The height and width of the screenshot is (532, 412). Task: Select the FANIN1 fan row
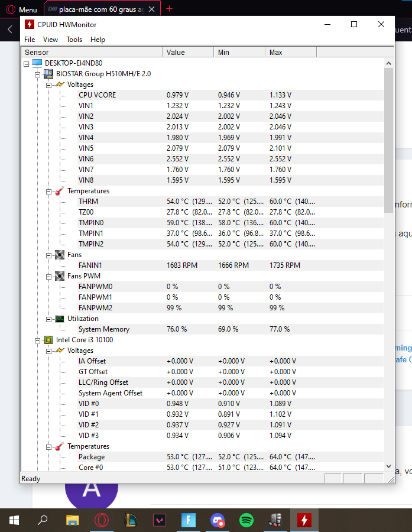(231, 265)
